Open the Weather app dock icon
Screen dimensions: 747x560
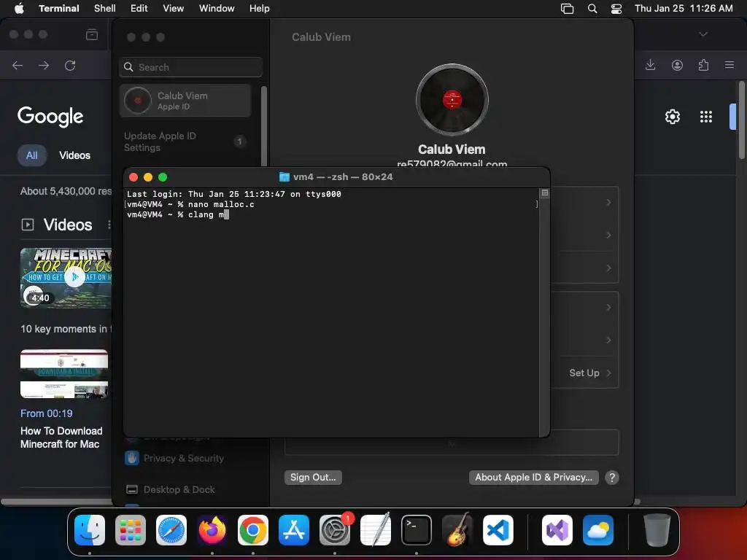pos(598,530)
